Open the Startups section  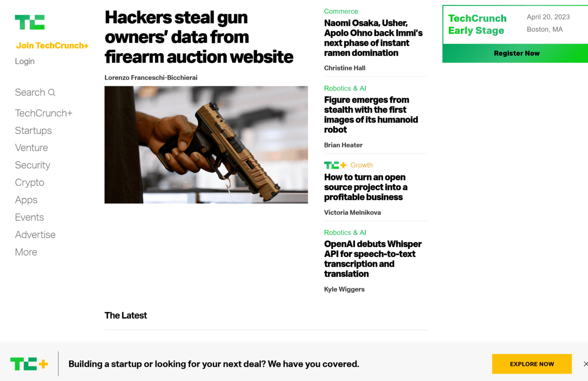33,130
